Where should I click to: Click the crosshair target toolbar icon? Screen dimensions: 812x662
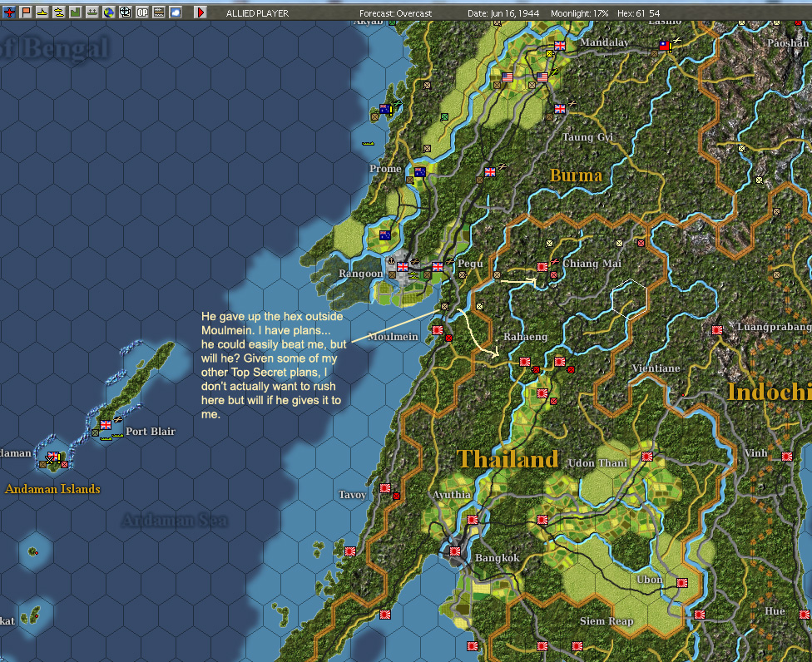pos(126,12)
